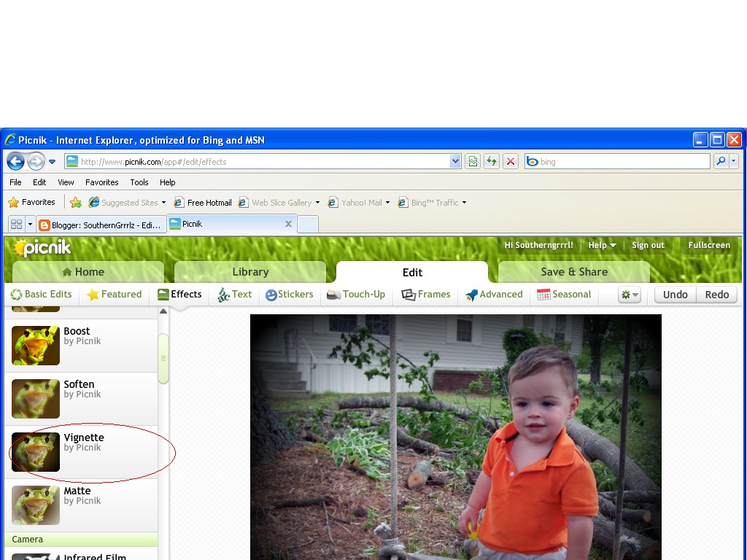
Task: Open Free Hotmail favorites link
Action: (x=203, y=203)
